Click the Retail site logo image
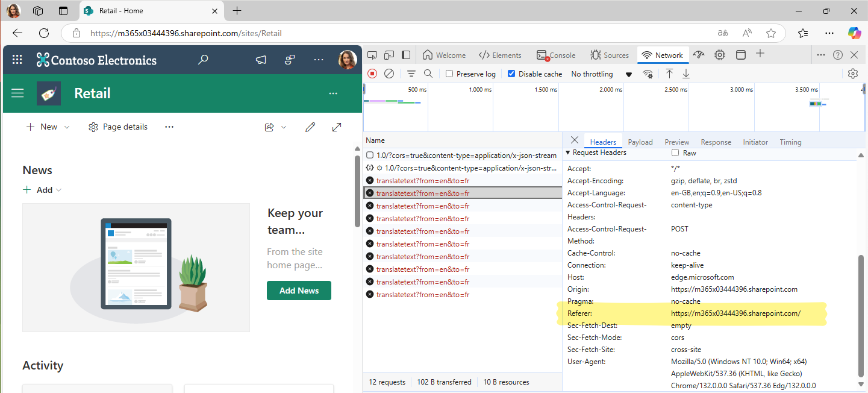 [x=49, y=93]
